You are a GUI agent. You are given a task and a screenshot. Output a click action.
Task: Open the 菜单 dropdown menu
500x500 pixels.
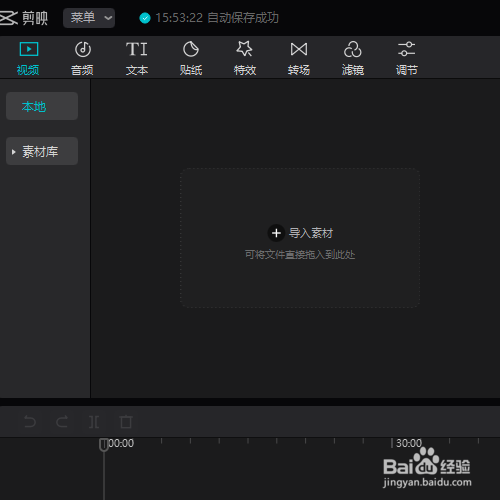(89, 18)
